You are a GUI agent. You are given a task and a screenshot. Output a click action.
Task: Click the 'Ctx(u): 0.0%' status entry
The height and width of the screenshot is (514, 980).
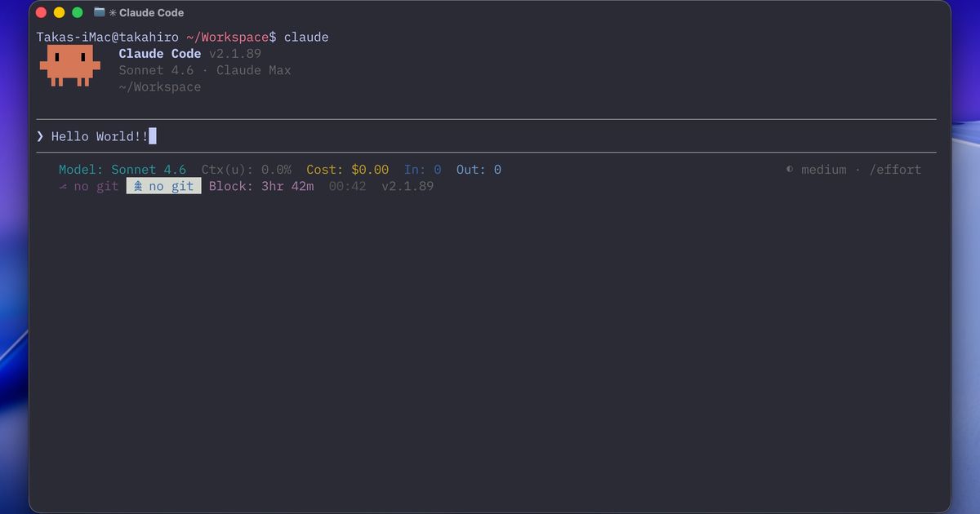247,170
